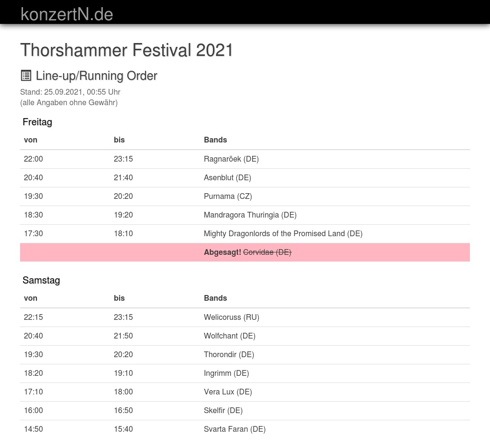Click Skelfir (DE) in the schedule

point(223,410)
